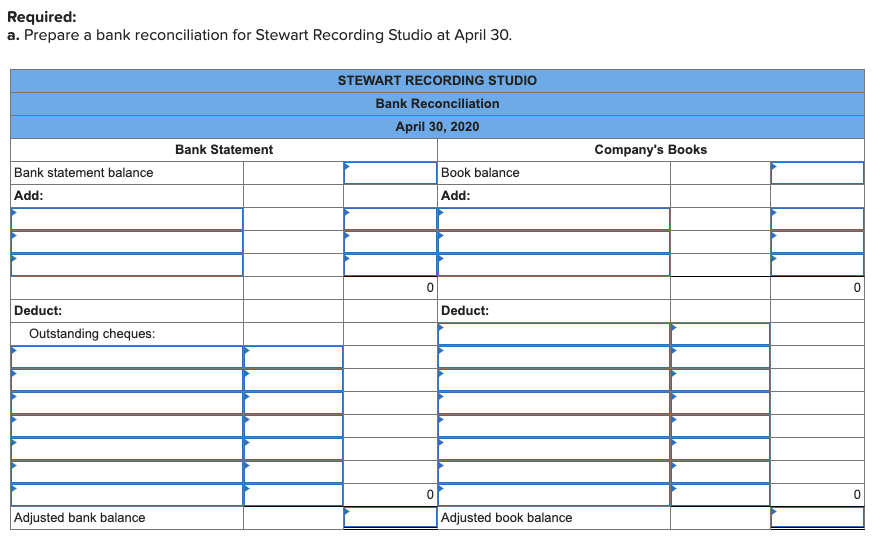
Task: Click first amount field under bank Add
Action: pos(390,219)
